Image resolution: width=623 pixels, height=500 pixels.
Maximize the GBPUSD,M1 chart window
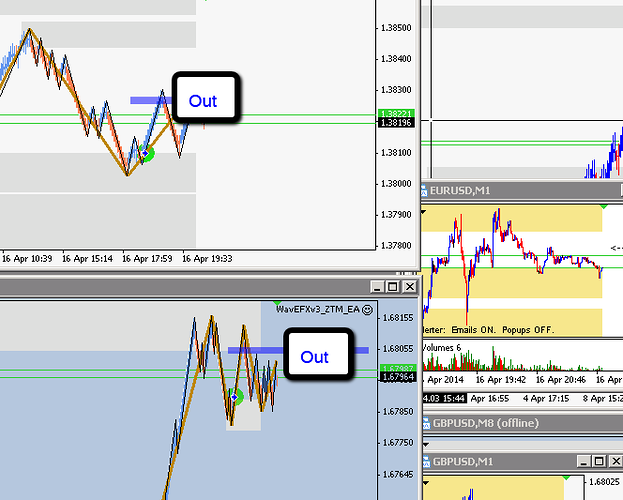[599, 461]
